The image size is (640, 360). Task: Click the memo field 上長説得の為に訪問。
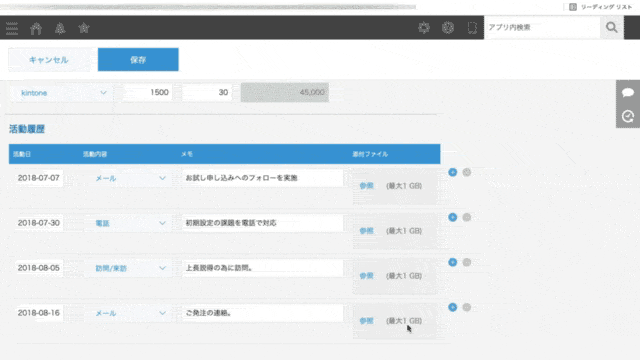pos(262,268)
